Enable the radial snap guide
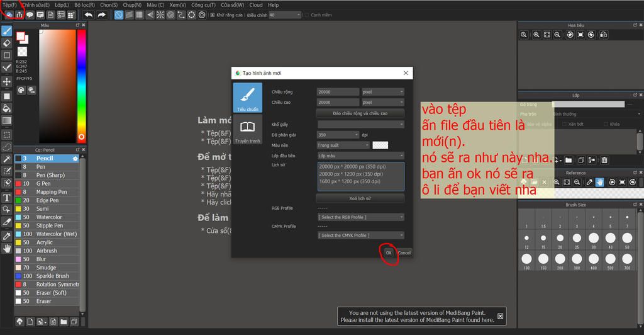Viewport: 644px width, 335px height. (160, 14)
